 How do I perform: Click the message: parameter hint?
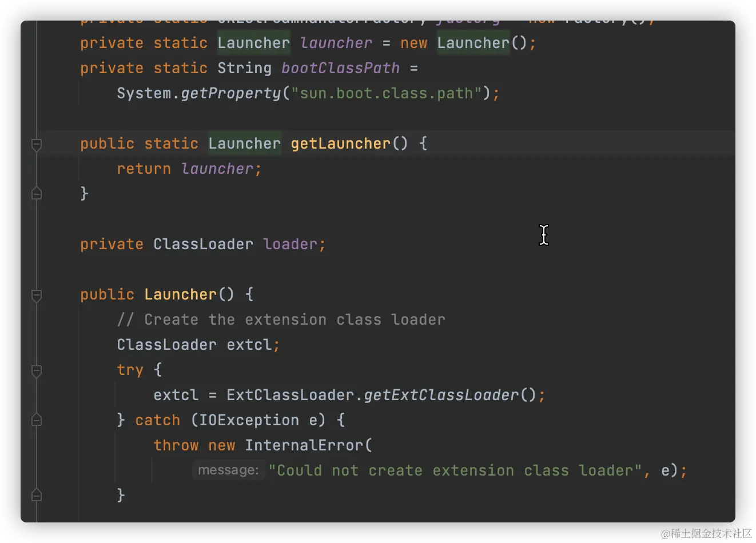point(228,470)
